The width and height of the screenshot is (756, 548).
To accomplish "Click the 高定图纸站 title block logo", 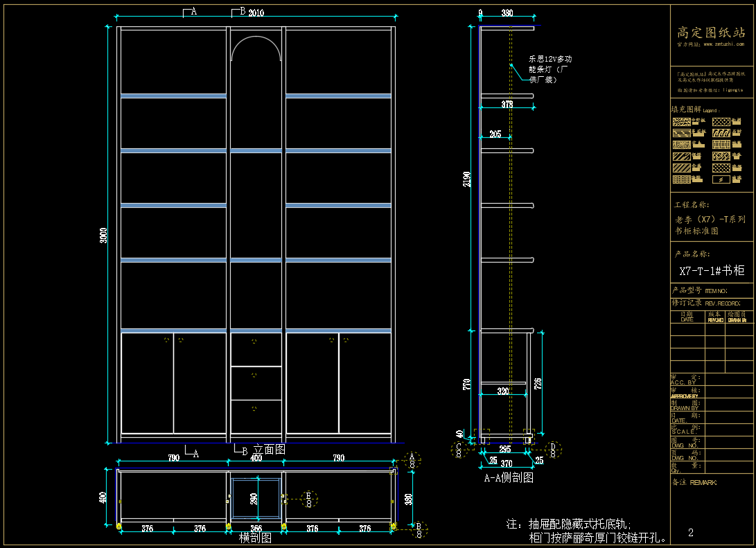I will coord(711,32).
